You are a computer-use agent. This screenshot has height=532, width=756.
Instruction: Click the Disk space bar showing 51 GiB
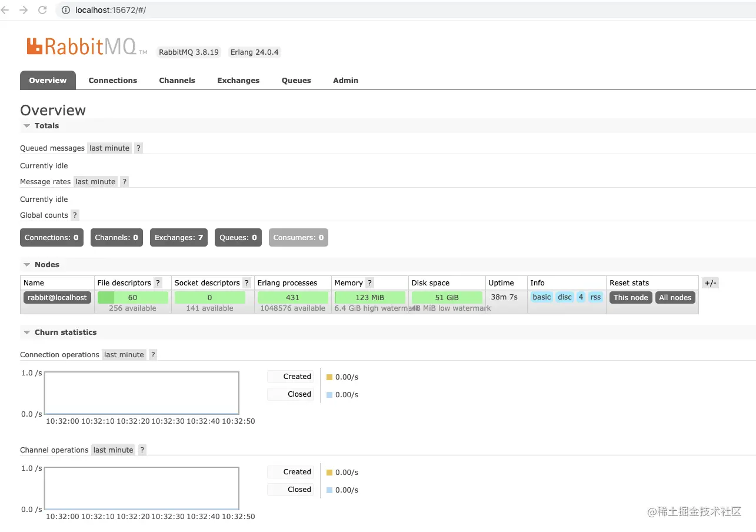[x=447, y=298]
